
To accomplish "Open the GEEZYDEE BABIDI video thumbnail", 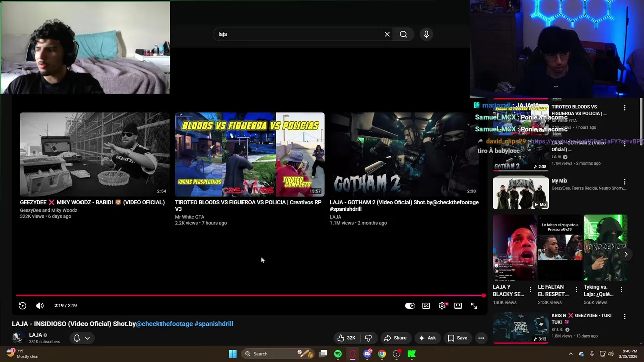I will tap(95, 154).
